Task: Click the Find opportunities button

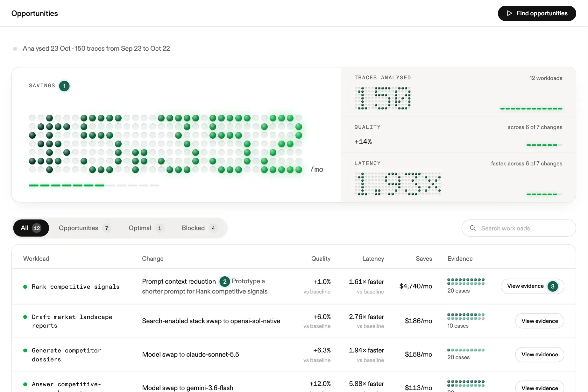Action: pos(537,13)
